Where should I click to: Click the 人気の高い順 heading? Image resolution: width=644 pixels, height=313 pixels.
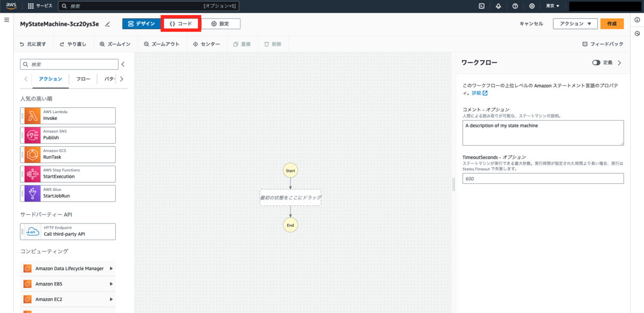pos(36,99)
